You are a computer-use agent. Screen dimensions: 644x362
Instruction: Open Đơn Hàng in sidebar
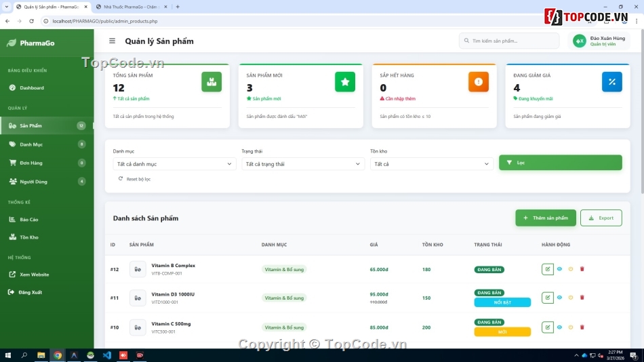coord(47,163)
